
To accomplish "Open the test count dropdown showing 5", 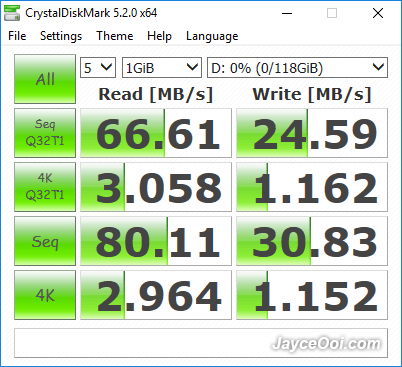I will click(x=98, y=68).
